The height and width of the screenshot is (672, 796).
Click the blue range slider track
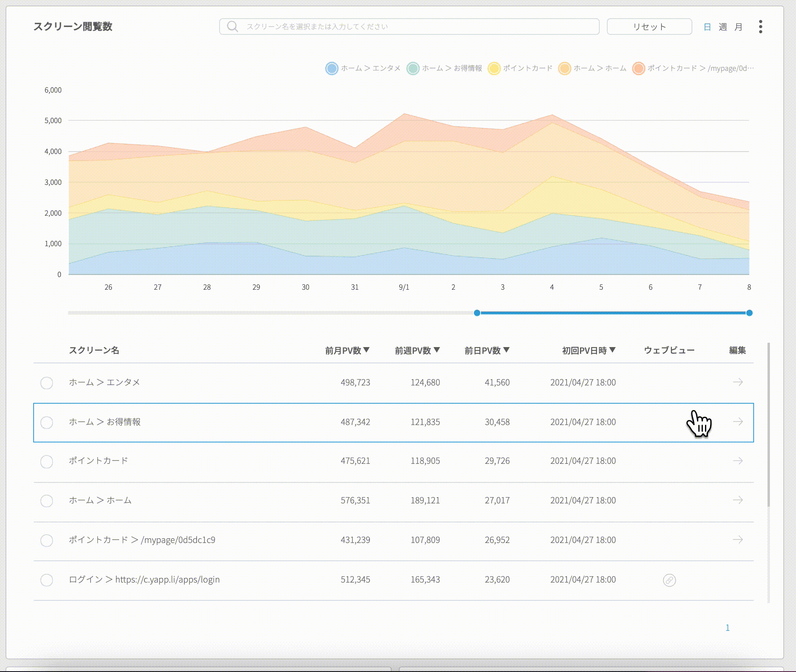[x=613, y=313]
